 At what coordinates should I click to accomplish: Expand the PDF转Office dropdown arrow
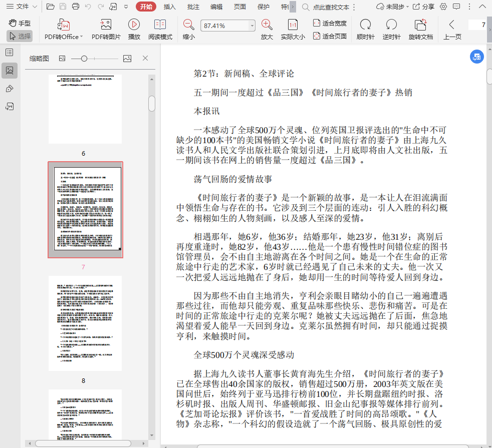tap(82, 37)
